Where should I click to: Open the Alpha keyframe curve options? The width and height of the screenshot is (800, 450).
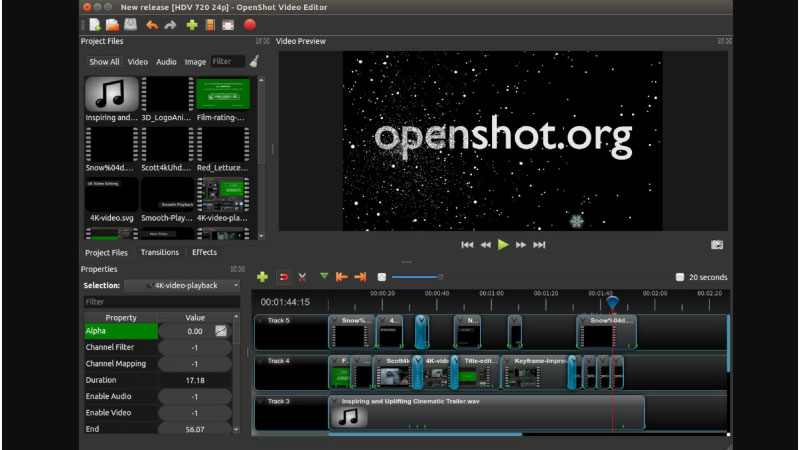click(x=221, y=331)
